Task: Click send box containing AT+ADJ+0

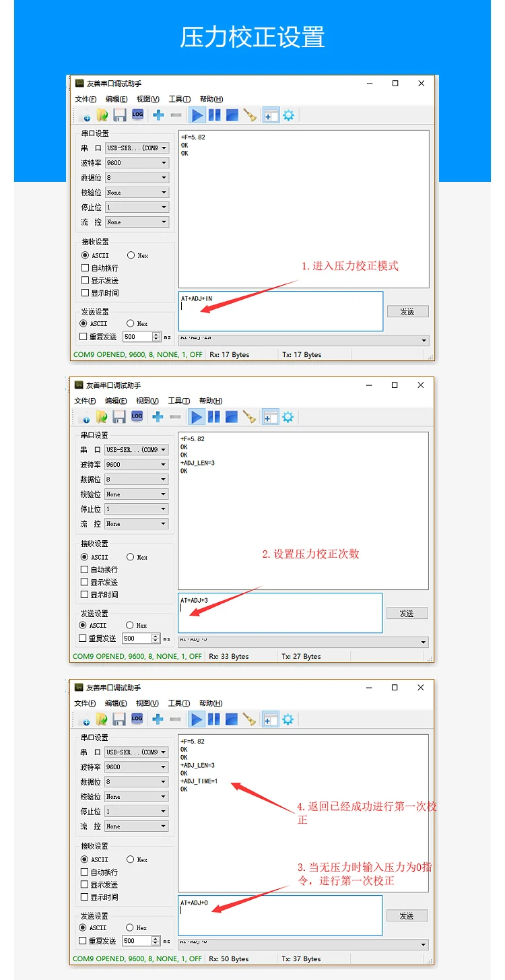Action: (x=280, y=915)
